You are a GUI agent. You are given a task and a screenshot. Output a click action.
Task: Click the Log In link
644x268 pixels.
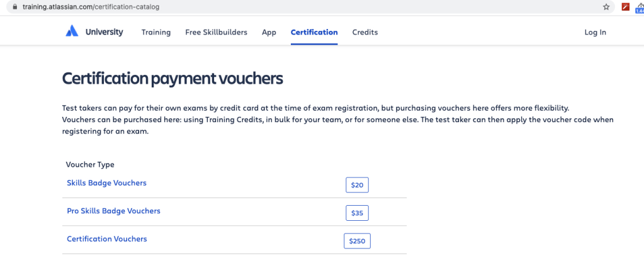[595, 32]
